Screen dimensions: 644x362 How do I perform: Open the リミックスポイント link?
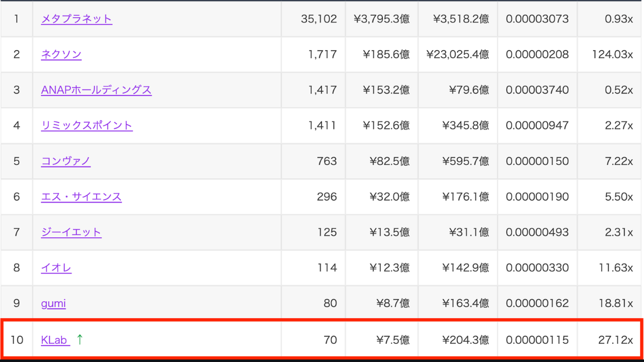[87, 126]
